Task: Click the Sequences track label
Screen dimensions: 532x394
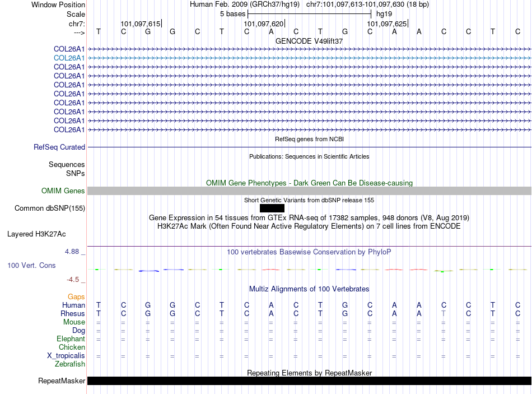Action: pyautogui.click(x=67, y=164)
